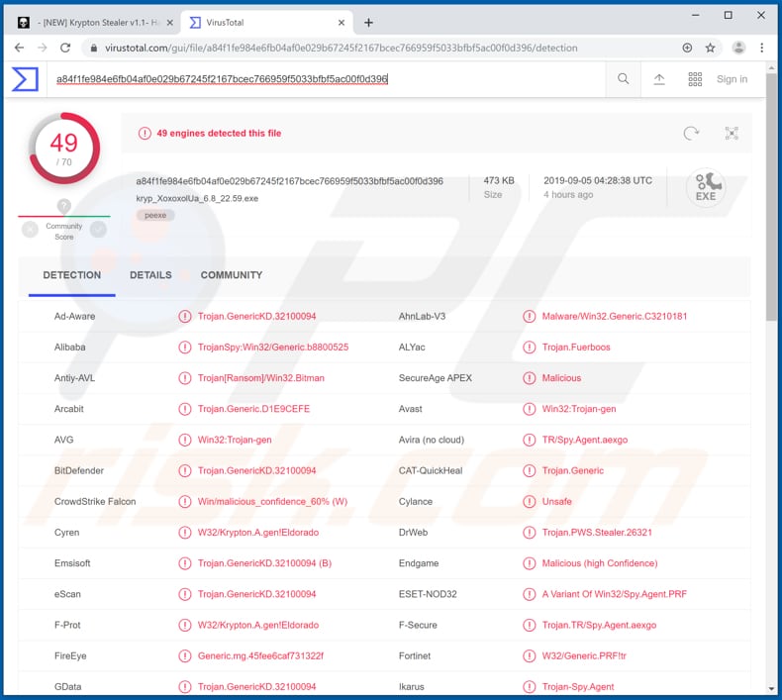Click ESET-NOD32 result A Variant Of Win32/Spy.Agent.PRF
This screenshot has width=782, height=700.
point(615,594)
